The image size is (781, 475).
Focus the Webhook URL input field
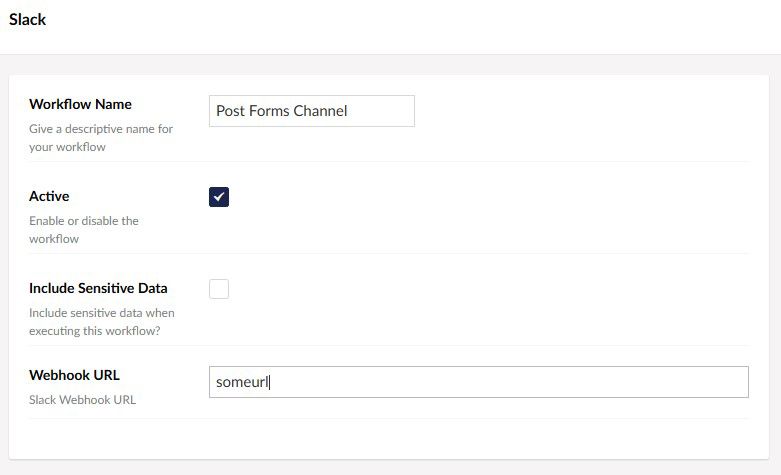pos(479,382)
